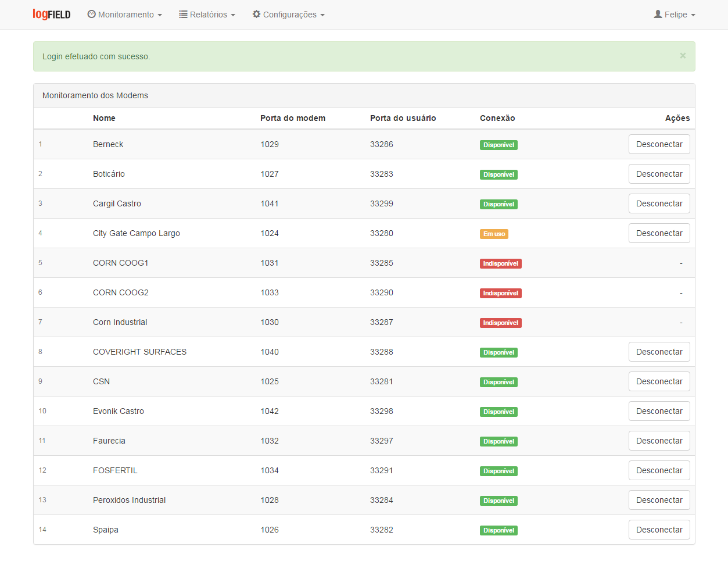Click the Nome column header

(104, 118)
